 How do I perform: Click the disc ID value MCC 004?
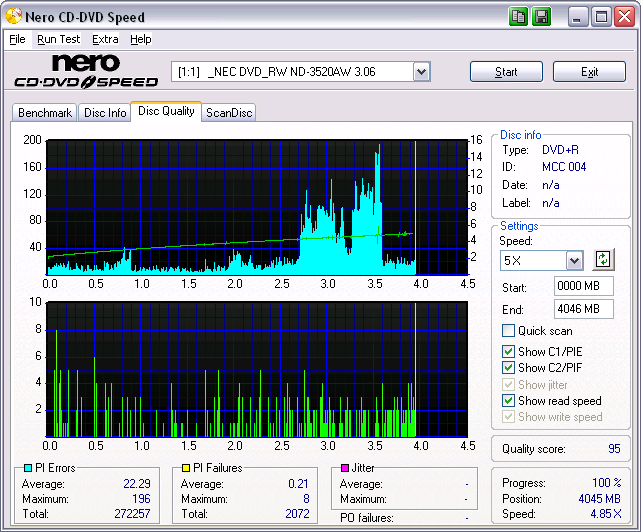click(x=564, y=167)
